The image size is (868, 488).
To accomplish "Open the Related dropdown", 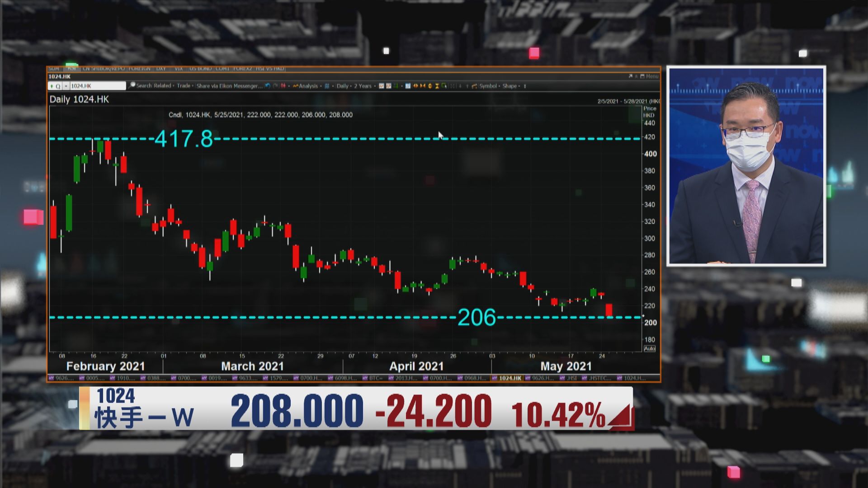I will click(x=164, y=86).
